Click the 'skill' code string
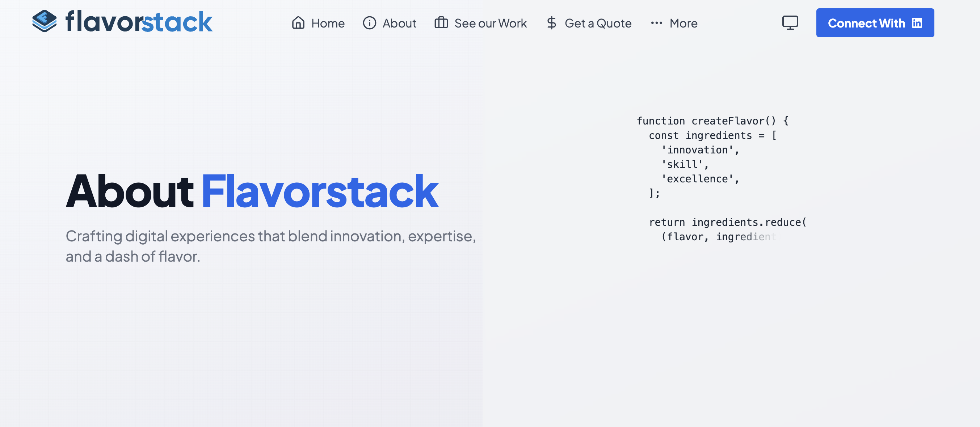 (685, 164)
